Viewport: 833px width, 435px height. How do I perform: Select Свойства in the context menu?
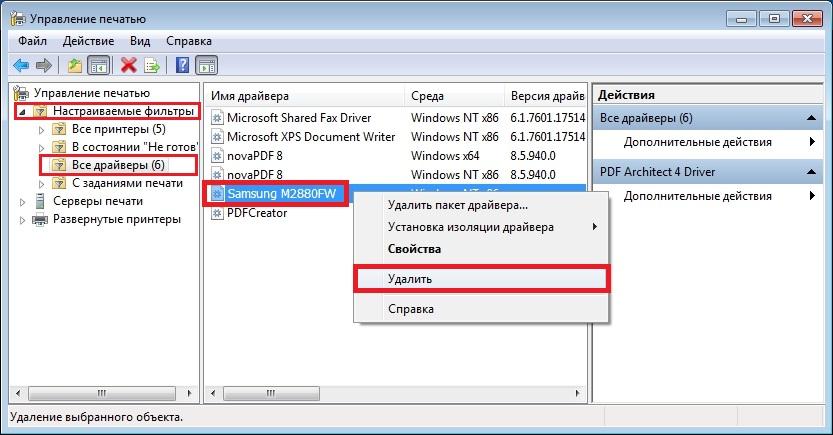(x=414, y=248)
